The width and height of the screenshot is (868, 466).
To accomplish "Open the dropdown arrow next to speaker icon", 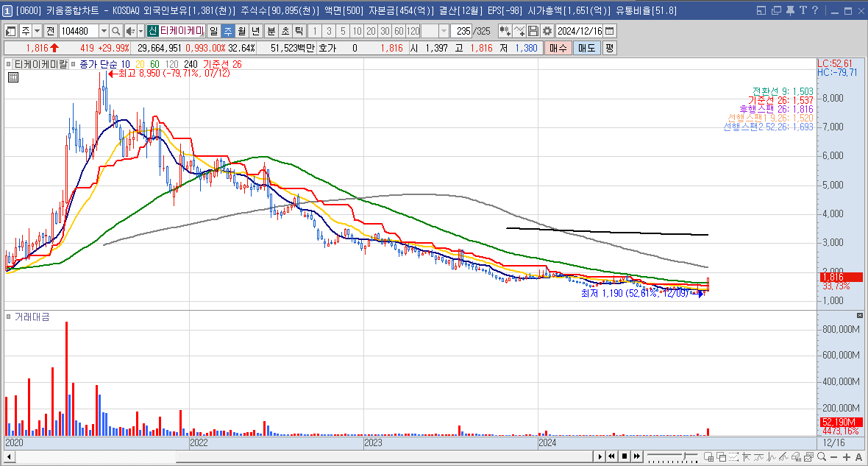I will point(140,31).
